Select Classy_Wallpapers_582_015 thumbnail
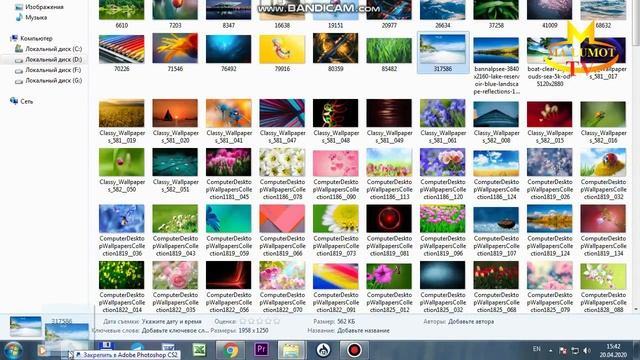 click(x=549, y=121)
